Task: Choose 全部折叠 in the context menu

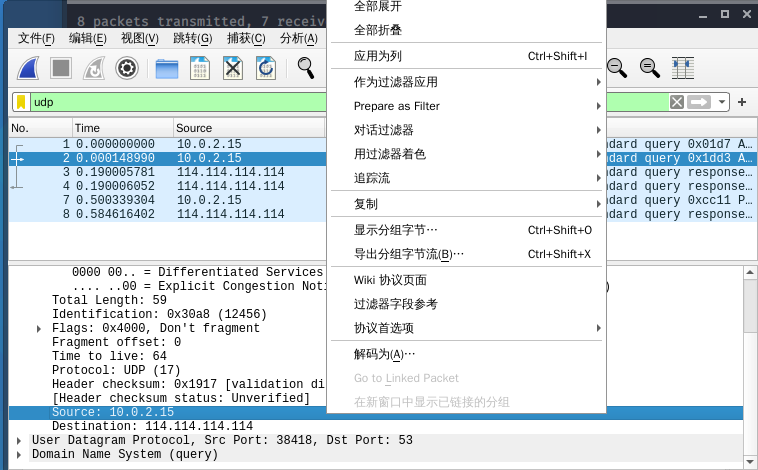Action: [466, 30]
